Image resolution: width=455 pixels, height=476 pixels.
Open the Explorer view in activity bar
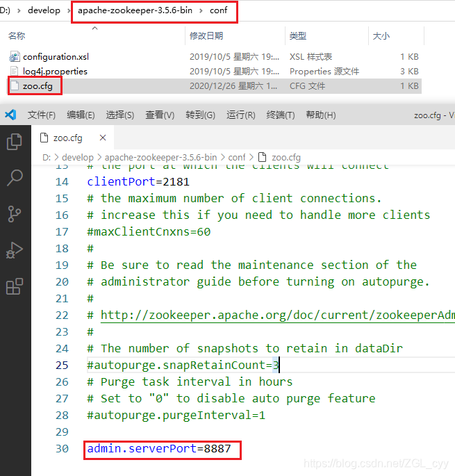pyautogui.click(x=15, y=142)
